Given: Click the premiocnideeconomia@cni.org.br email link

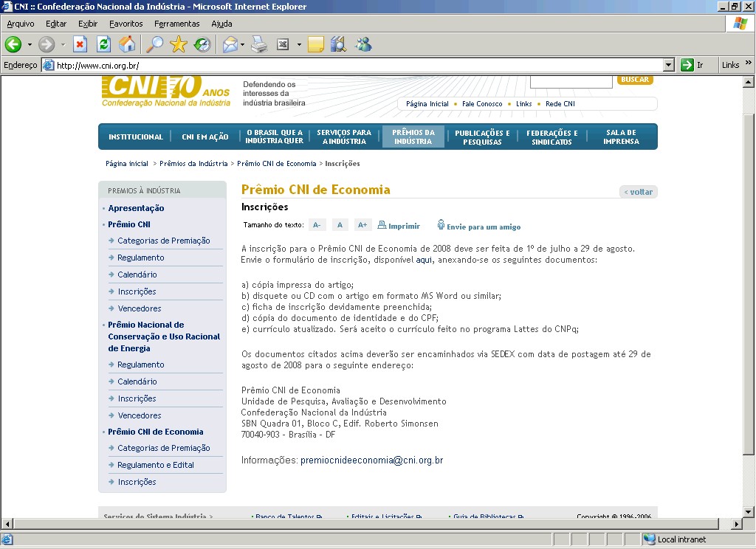Looking at the screenshot, I should click(x=372, y=460).
